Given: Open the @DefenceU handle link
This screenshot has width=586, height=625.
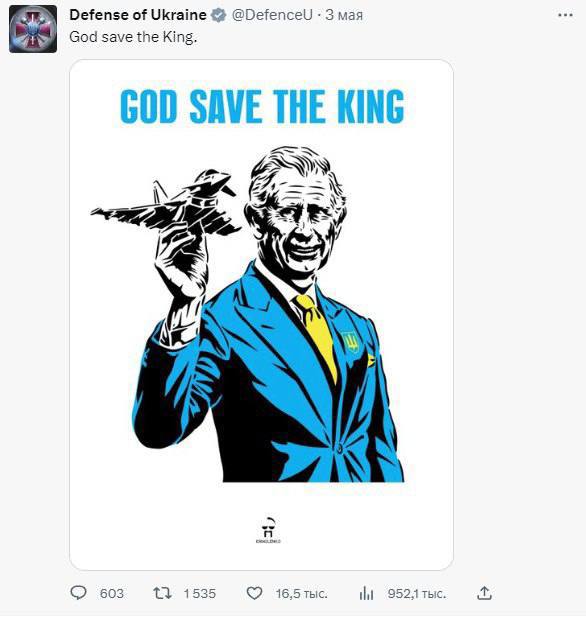Looking at the screenshot, I should pos(272,15).
